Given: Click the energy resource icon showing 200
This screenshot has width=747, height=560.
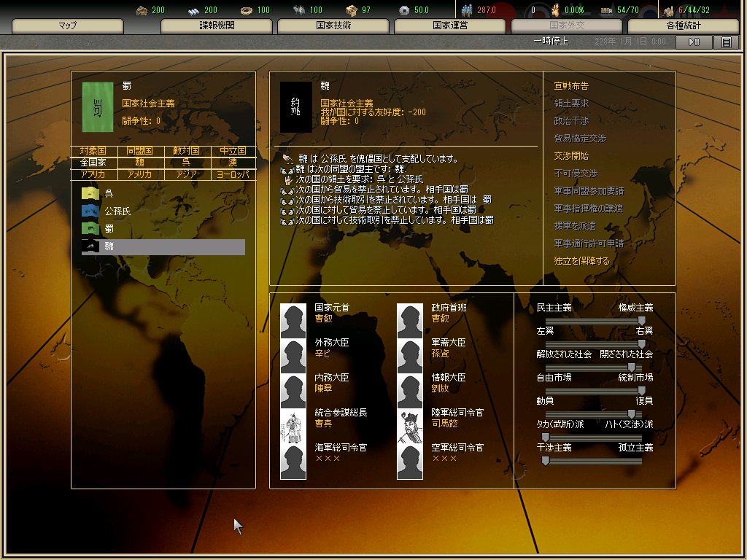Looking at the screenshot, I should tap(142, 10).
